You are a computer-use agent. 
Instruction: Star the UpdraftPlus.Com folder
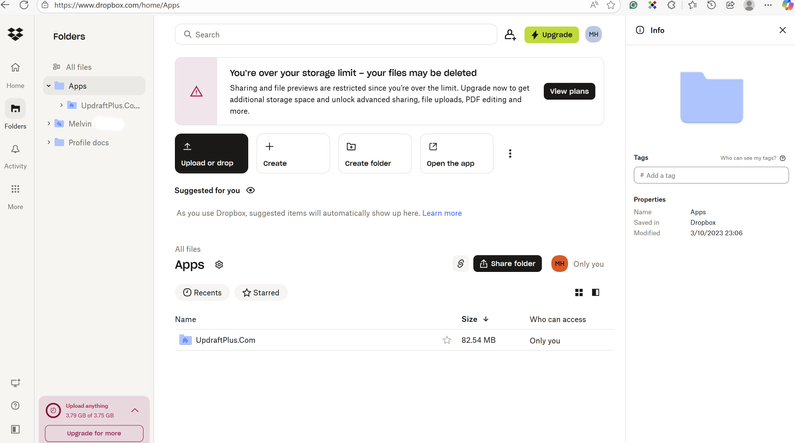[447, 340]
